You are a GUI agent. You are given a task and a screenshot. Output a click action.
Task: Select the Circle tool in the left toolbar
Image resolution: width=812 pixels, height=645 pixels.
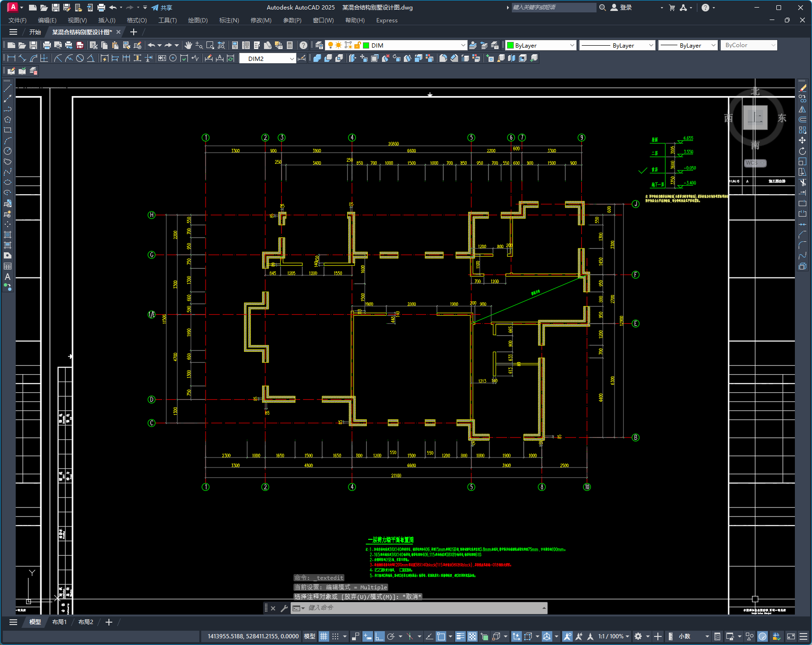[x=8, y=151]
